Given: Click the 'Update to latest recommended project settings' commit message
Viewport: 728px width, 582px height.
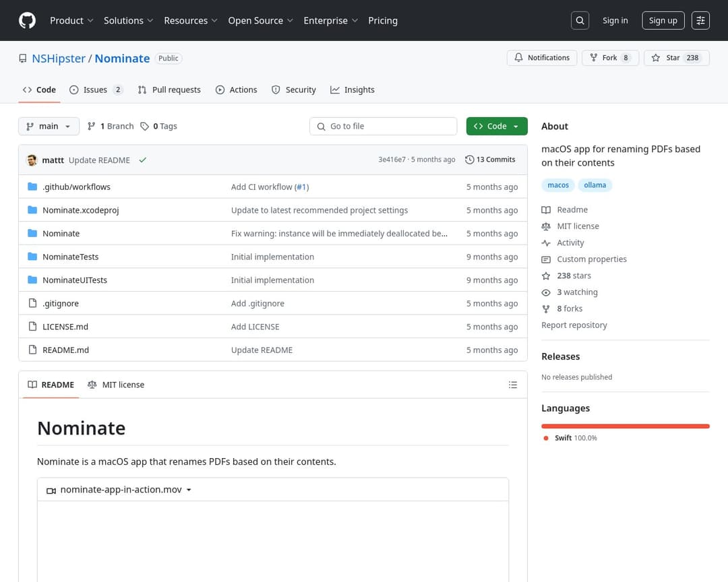Looking at the screenshot, I should 320,210.
